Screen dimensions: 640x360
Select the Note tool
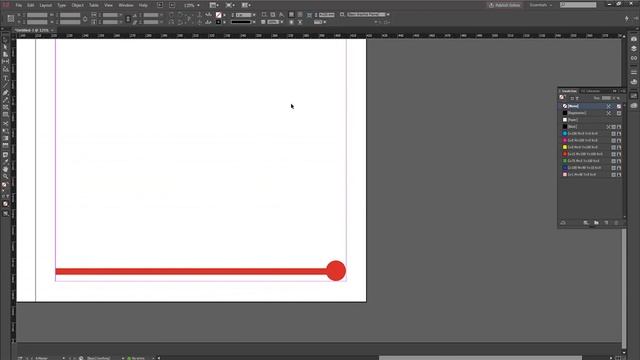[x=5, y=155]
